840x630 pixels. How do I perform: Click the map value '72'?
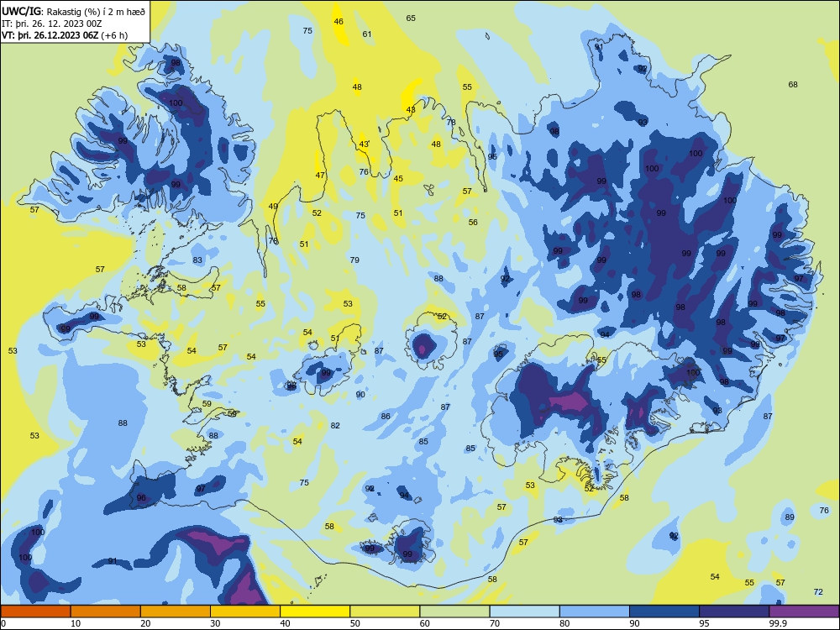tap(818, 591)
